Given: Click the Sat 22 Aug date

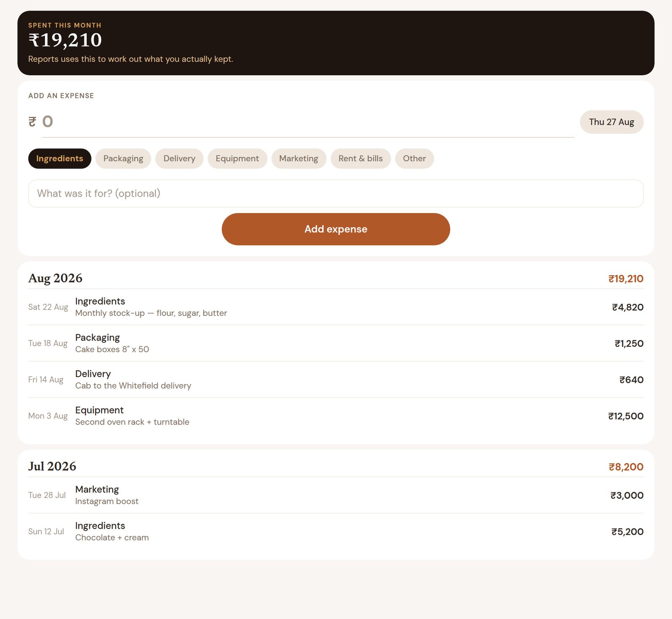Looking at the screenshot, I should 48,307.
